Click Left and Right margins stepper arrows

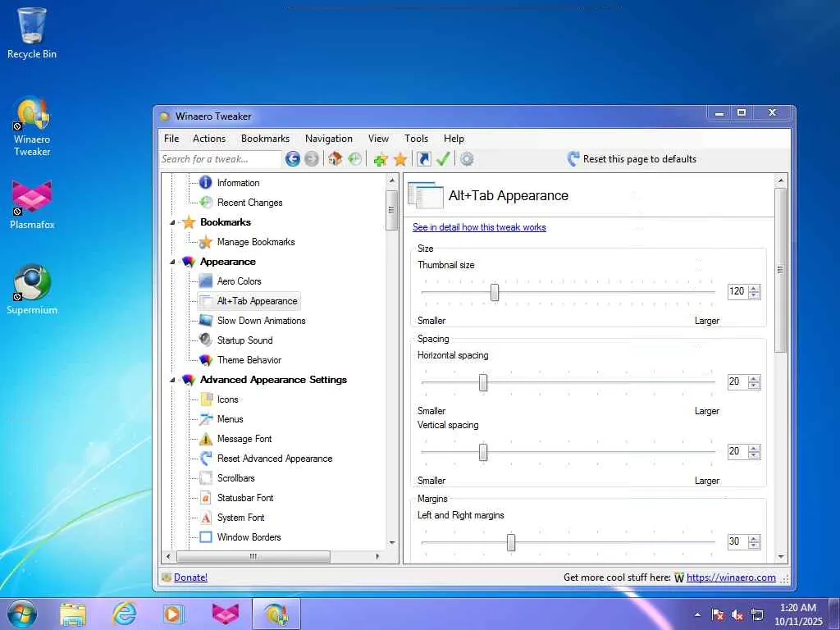coord(755,541)
